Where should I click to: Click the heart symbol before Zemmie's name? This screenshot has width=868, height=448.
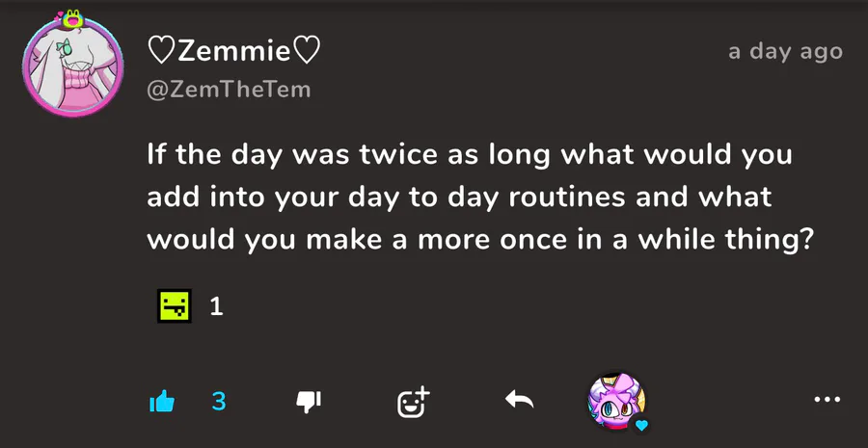[159, 50]
